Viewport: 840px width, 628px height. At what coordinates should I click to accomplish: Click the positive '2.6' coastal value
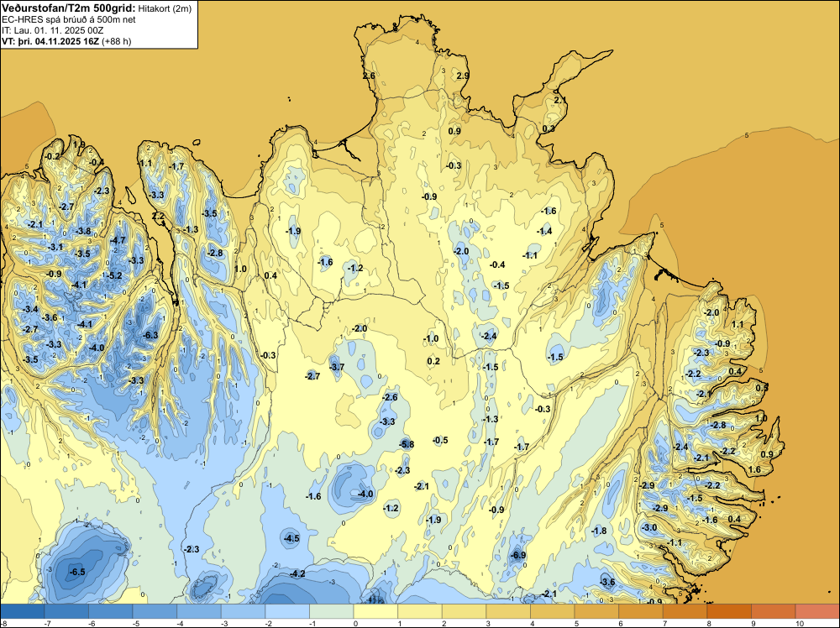[x=369, y=76]
